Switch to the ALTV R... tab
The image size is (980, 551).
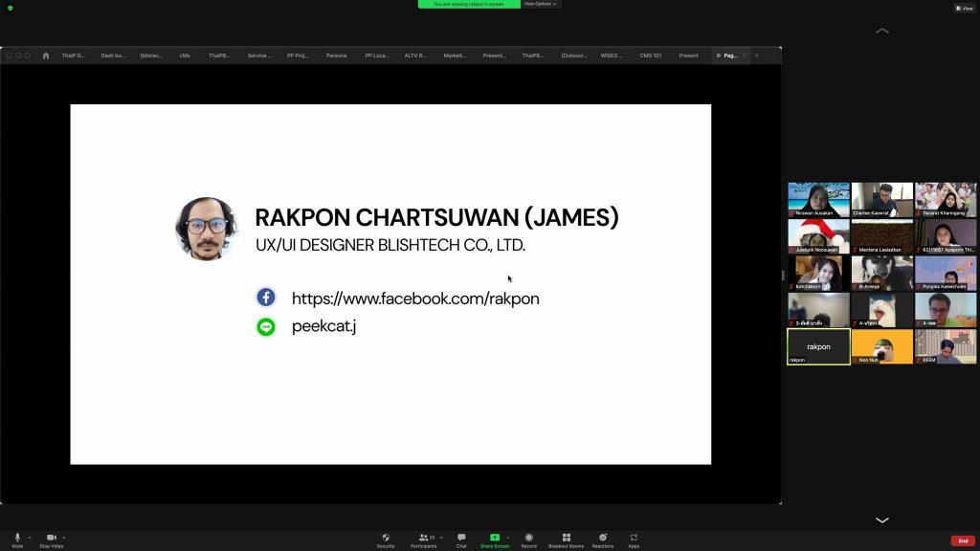415,55
